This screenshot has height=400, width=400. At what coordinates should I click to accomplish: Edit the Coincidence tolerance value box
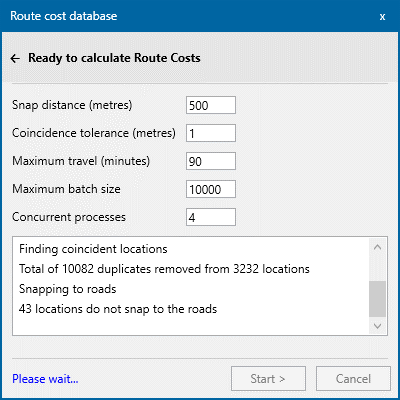pyautogui.click(x=211, y=133)
